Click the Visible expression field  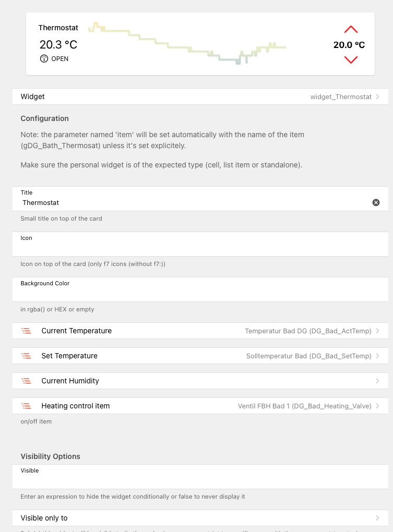point(157,479)
